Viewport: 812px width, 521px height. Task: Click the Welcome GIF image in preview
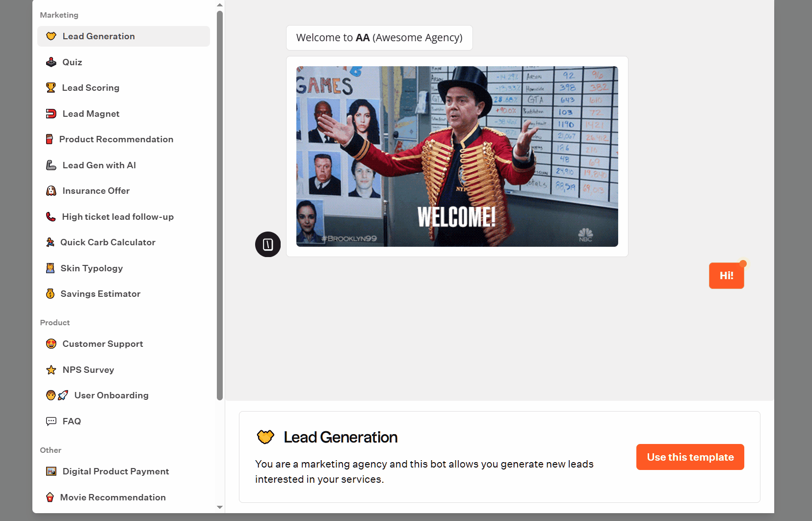(457, 156)
